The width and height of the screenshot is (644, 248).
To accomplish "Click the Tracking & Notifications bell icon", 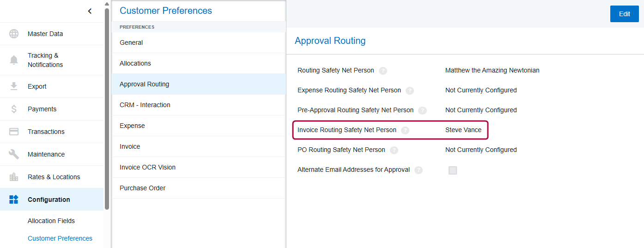I will [14, 60].
